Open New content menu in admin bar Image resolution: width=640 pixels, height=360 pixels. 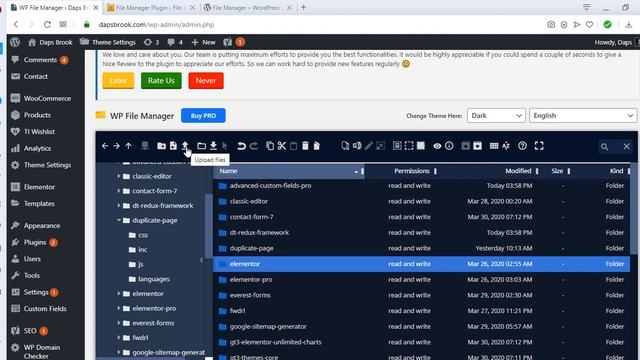coord(203,42)
